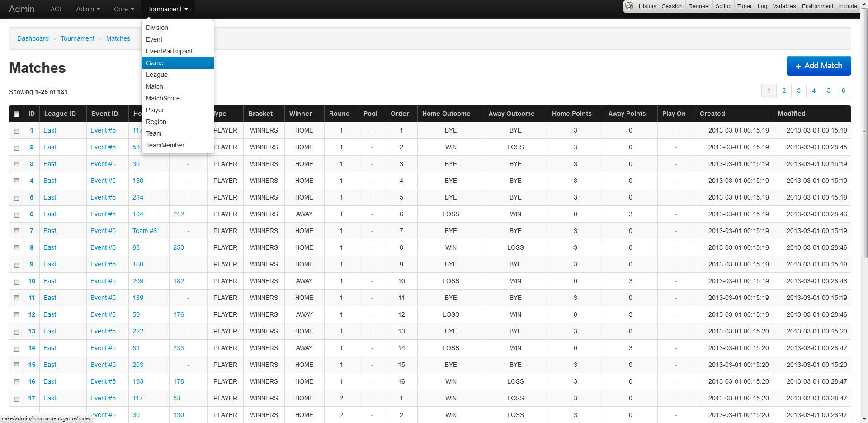Open the Team #6 link in row 7
The width and height of the screenshot is (868, 423).
tap(145, 231)
